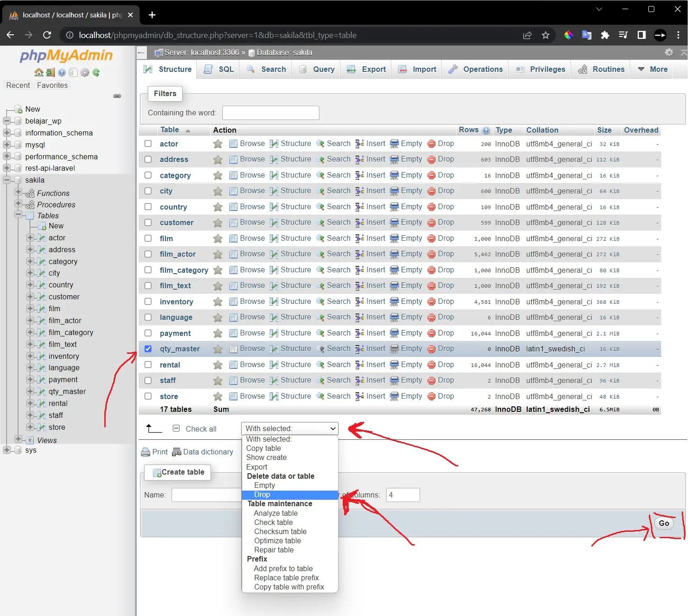The height and width of the screenshot is (616, 690).
Task: Check the actor table checkbox
Action: [148, 144]
